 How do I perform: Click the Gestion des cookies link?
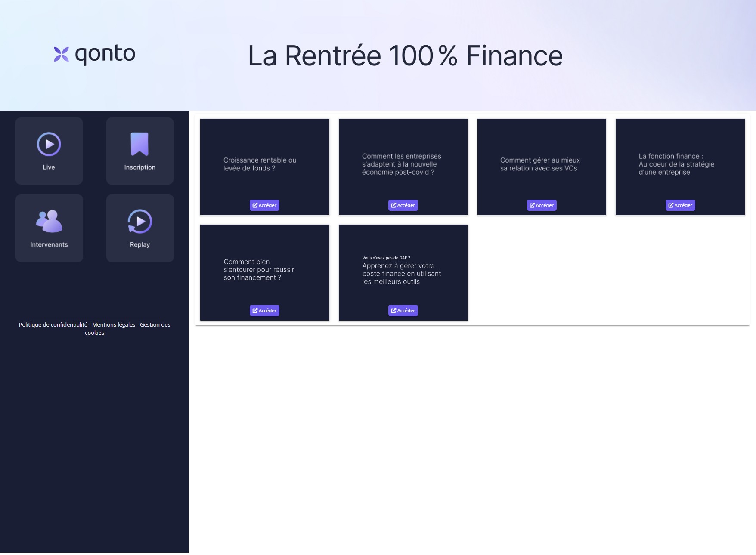[155, 325]
